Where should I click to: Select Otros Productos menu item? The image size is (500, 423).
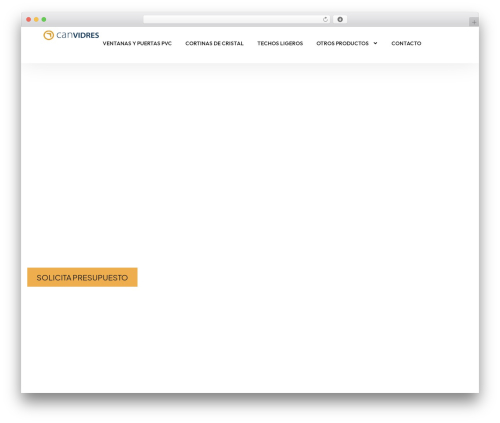click(342, 43)
